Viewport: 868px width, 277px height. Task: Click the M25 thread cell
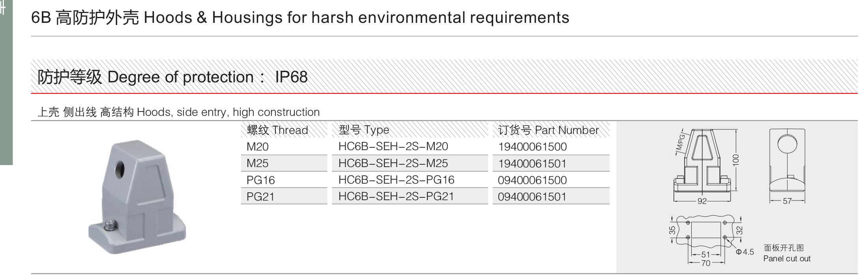(284, 163)
